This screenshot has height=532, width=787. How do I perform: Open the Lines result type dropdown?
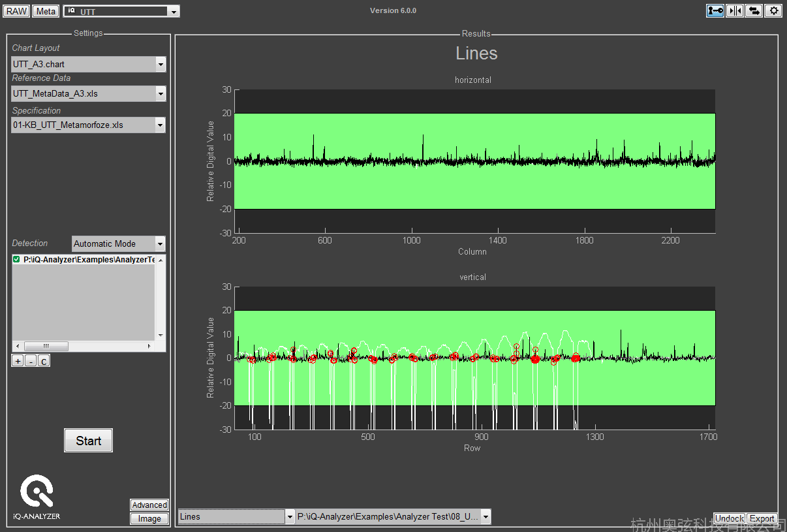tap(290, 516)
